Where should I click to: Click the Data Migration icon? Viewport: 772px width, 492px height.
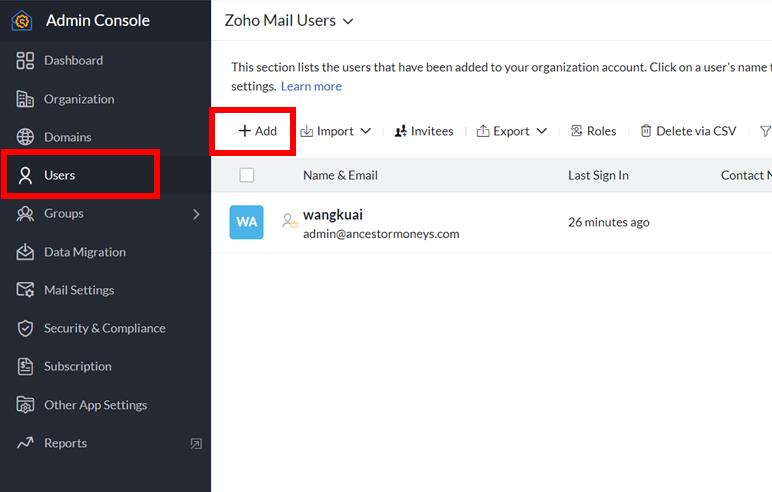click(26, 252)
